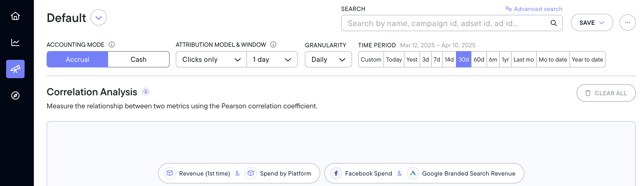Show Attribution Model & Window info tooltip
The width and height of the screenshot is (644, 186).
pos(273,45)
